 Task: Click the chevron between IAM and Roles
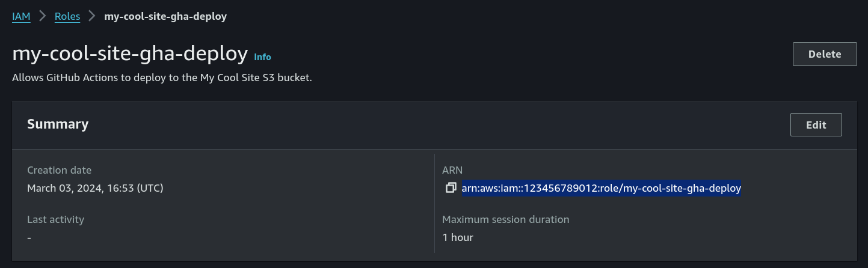(x=43, y=16)
